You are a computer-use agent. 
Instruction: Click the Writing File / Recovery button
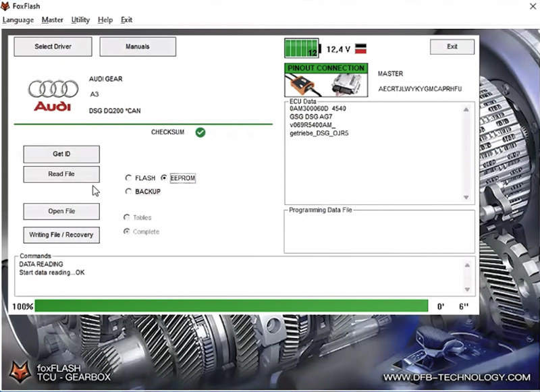(61, 235)
